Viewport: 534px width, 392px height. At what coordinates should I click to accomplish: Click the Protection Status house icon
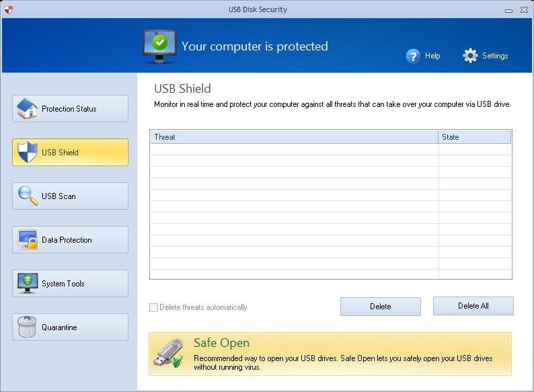click(27, 109)
